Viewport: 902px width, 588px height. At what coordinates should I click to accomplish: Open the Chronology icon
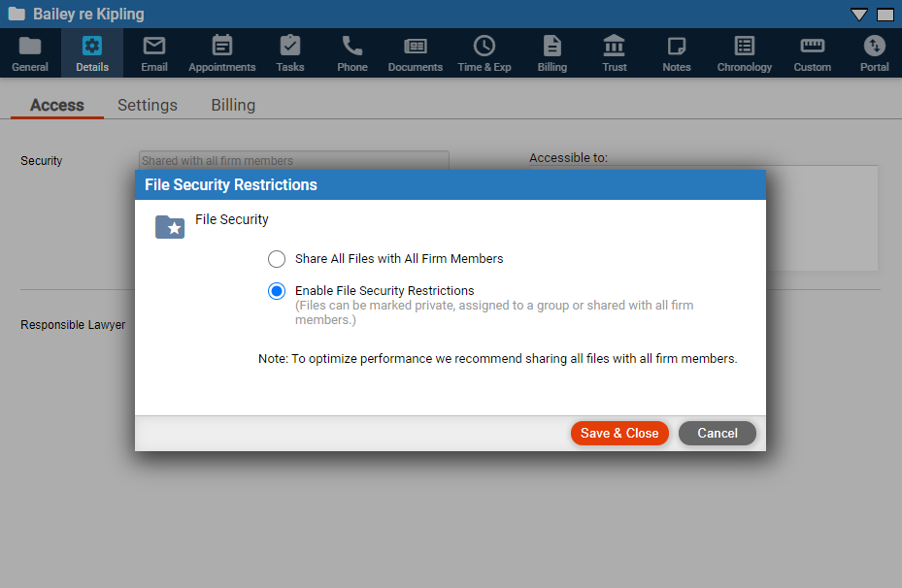pos(745,46)
